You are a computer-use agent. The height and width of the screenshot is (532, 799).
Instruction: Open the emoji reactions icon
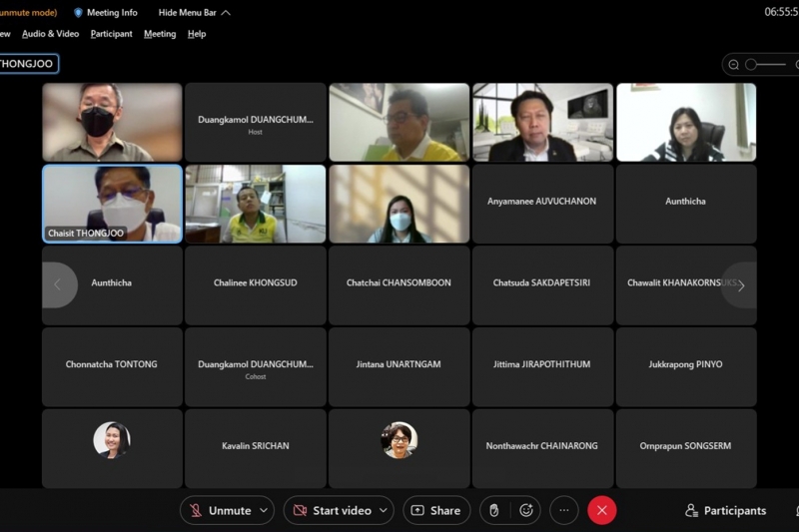[x=526, y=510]
